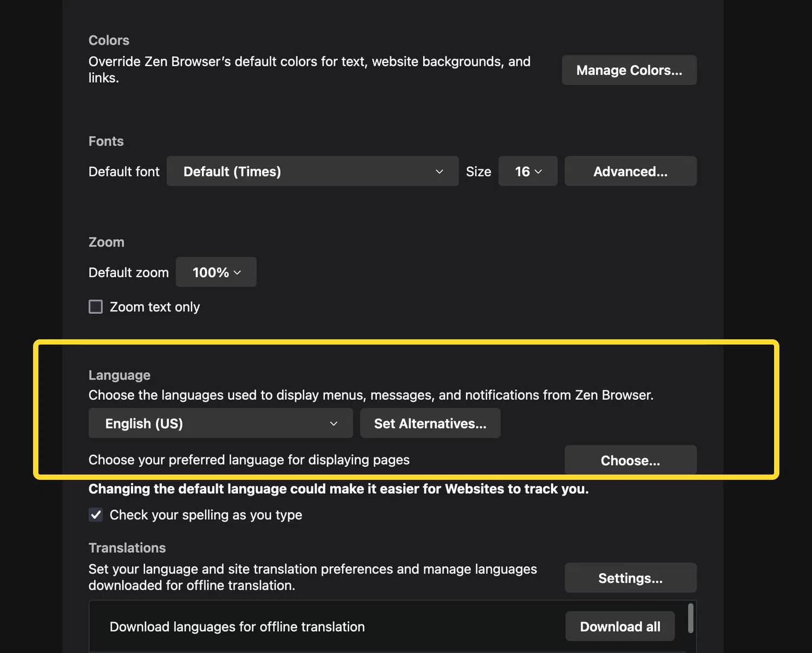Click the translations list scrollbar
The width and height of the screenshot is (812, 653).
[690, 618]
